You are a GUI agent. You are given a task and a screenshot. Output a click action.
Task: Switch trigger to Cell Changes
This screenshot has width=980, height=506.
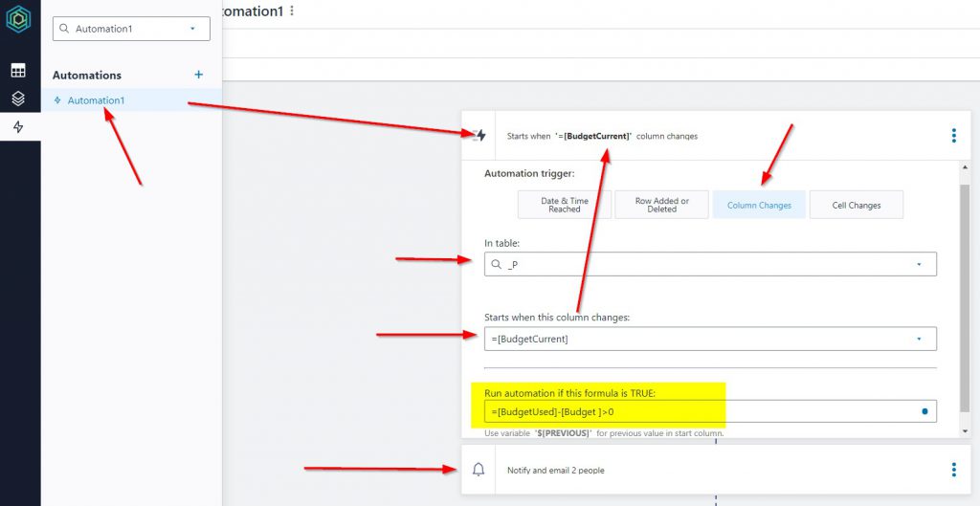(x=857, y=205)
